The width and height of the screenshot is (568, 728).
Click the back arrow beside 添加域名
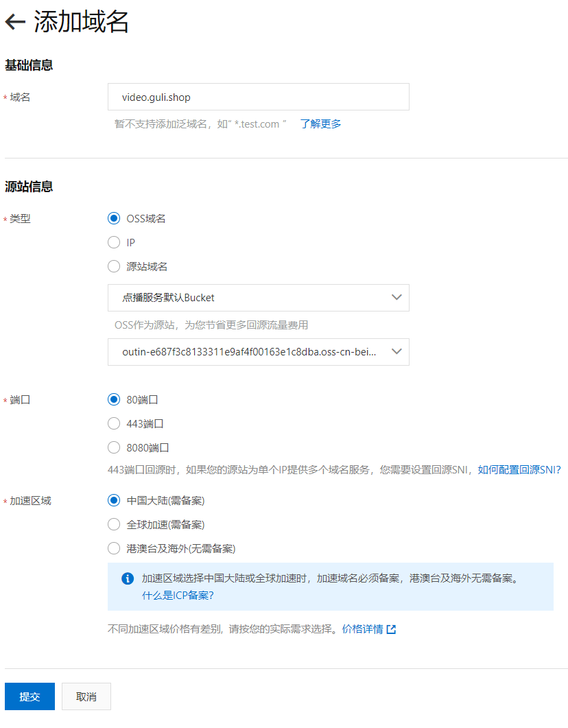click(x=15, y=23)
